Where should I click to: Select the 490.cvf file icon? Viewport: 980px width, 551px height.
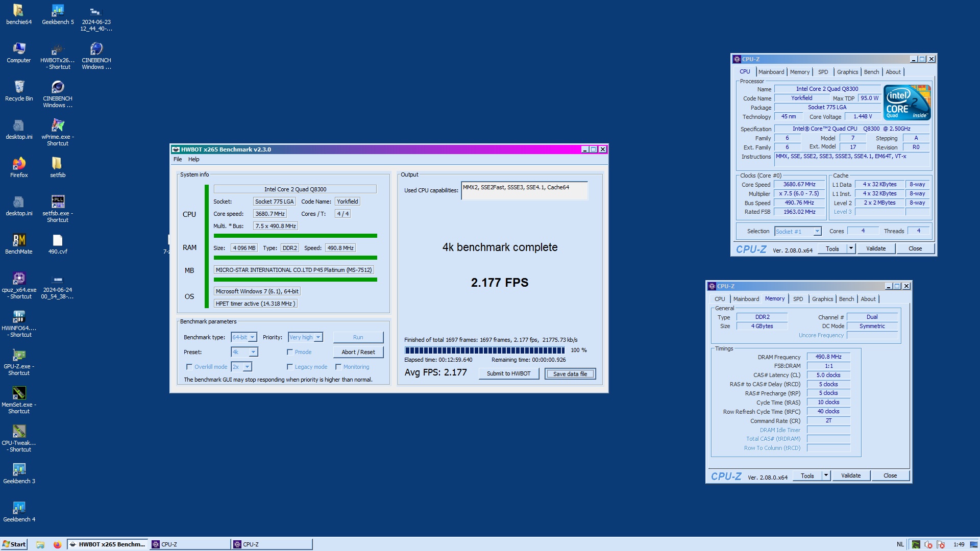pos(58,244)
